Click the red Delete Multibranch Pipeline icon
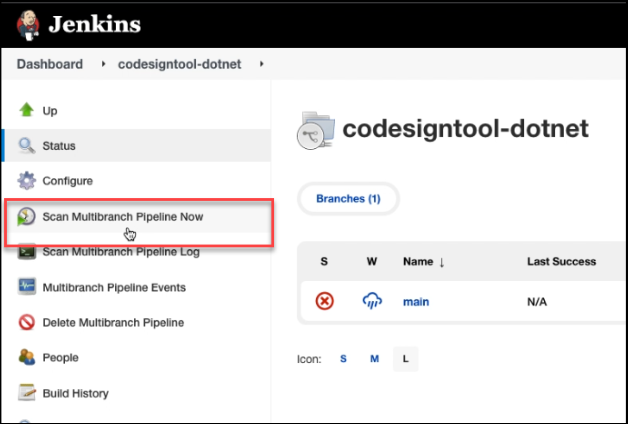 tap(27, 323)
